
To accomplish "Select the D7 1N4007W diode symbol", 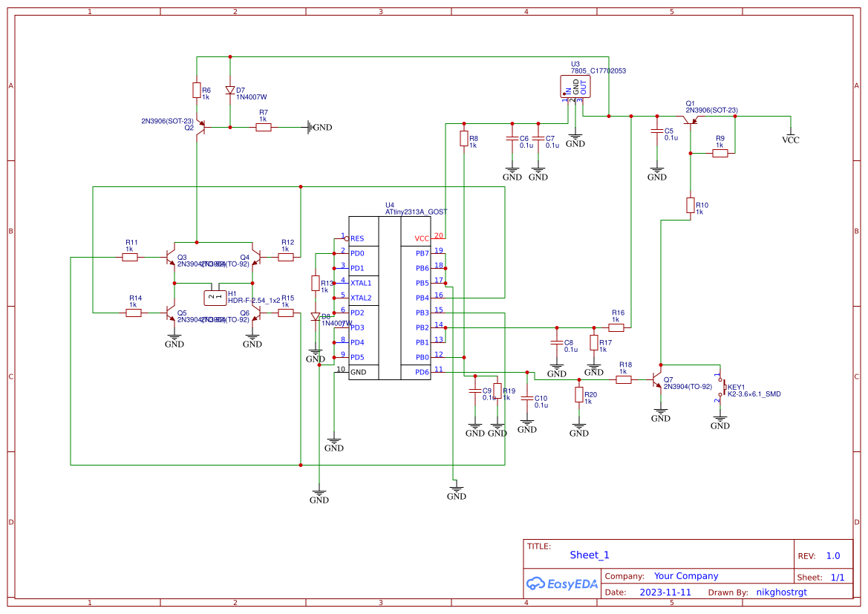I will tap(230, 90).
